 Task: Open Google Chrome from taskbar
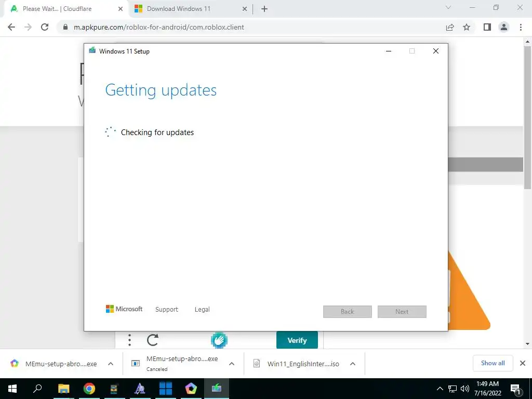pyautogui.click(x=89, y=389)
